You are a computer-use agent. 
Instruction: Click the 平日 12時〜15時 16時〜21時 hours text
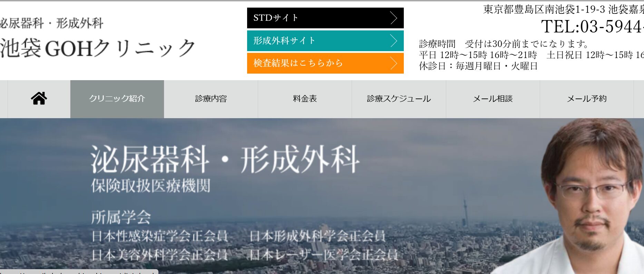click(x=478, y=55)
